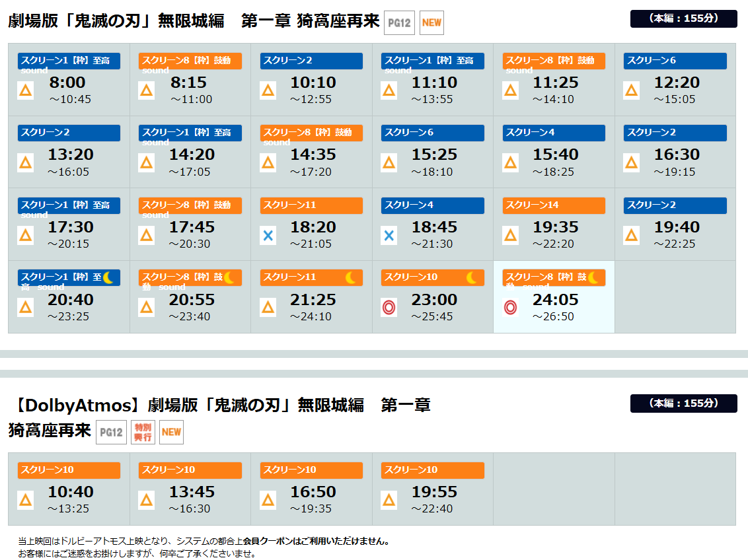The width and height of the screenshot is (748, 560).
Task: Click the triangle availability icon for the 10:10 showing
Action: pyautogui.click(x=268, y=90)
